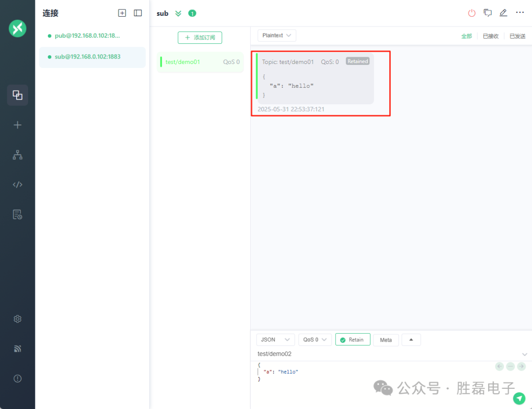Viewport: 532px width, 409px height.
Task: Click the 连接 heading text
Action: (x=50, y=13)
